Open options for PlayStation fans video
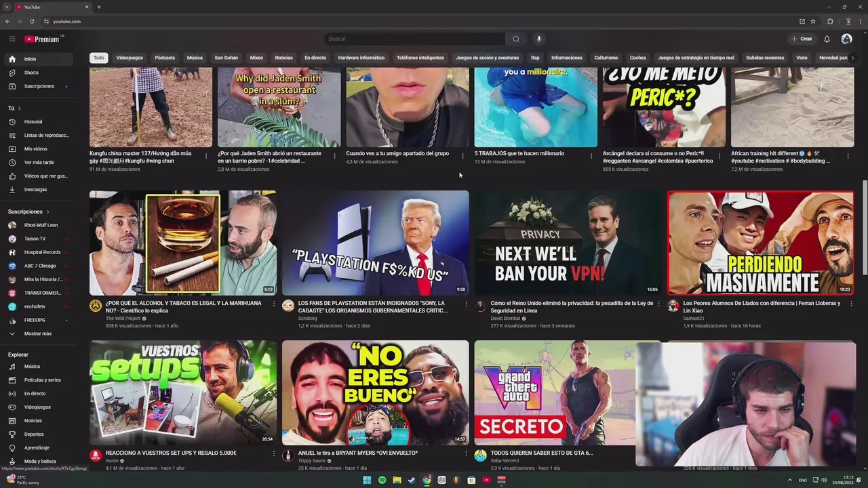 pyautogui.click(x=466, y=304)
